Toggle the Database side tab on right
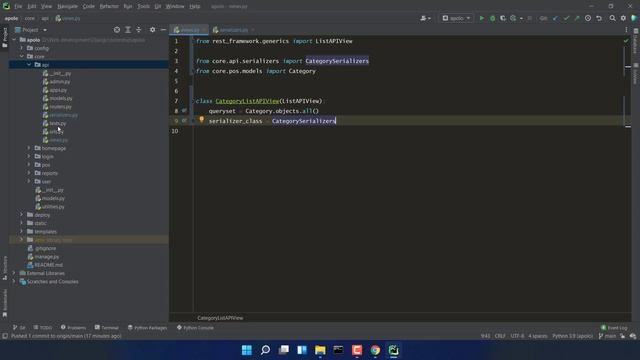Viewport: 640px width, 360px height. pyautogui.click(x=636, y=41)
